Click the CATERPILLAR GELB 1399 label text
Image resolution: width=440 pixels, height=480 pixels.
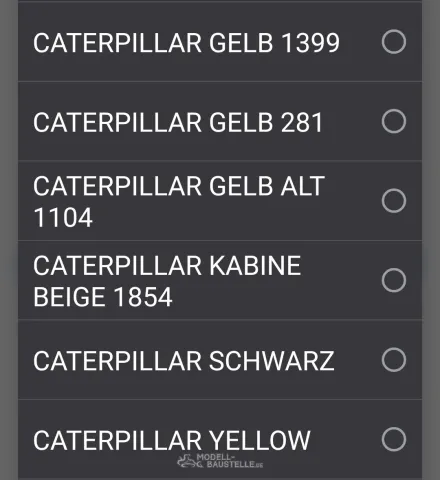pyautogui.click(x=186, y=43)
